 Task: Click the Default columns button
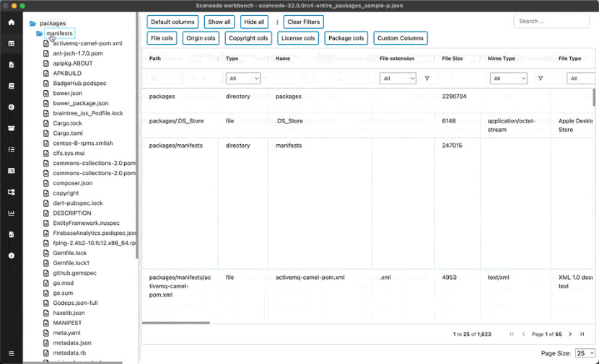point(172,22)
